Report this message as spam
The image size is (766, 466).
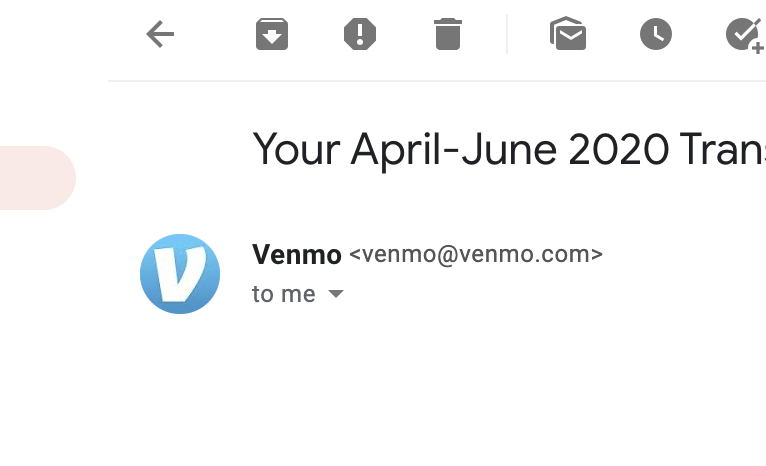[x=360, y=34]
